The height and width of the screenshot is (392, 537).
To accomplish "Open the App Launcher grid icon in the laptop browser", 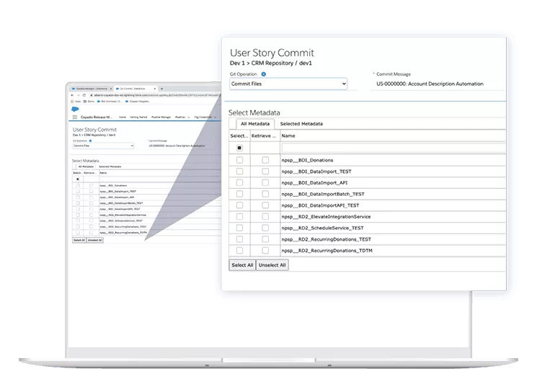I will tap(75, 117).
